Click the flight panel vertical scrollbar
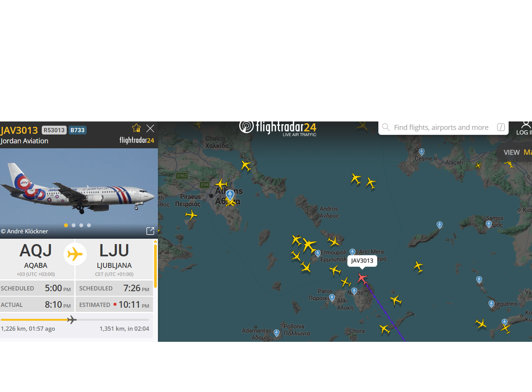 tap(155, 265)
